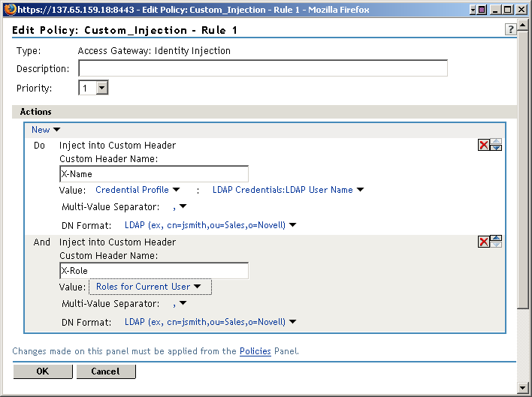Click the OK button
The width and height of the screenshot is (532, 397).
[43, 371]
